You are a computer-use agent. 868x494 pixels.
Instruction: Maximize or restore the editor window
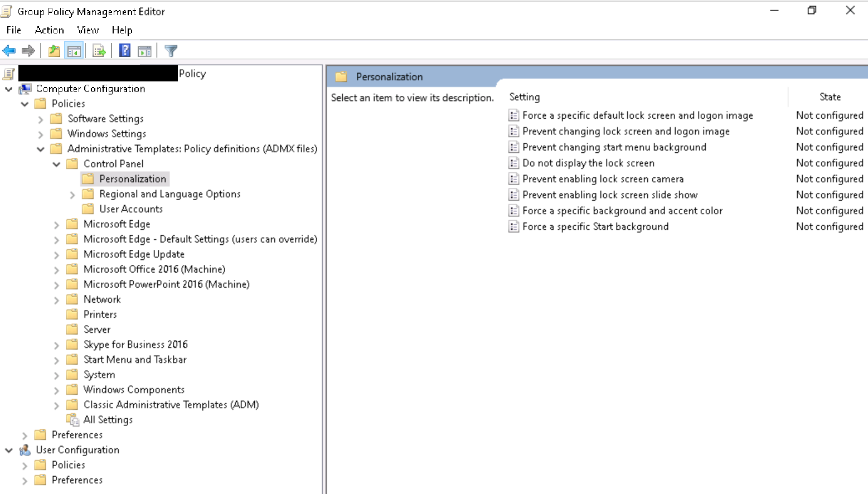point(812,10)
